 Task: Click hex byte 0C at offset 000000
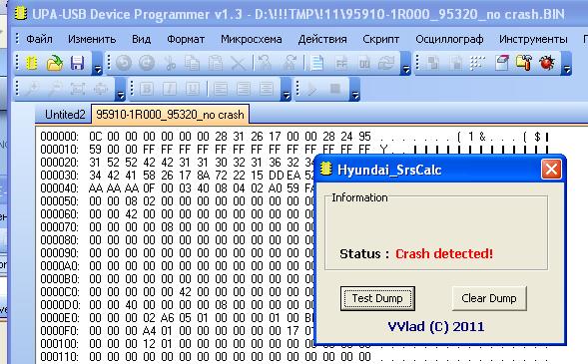[x=95, y=137]
